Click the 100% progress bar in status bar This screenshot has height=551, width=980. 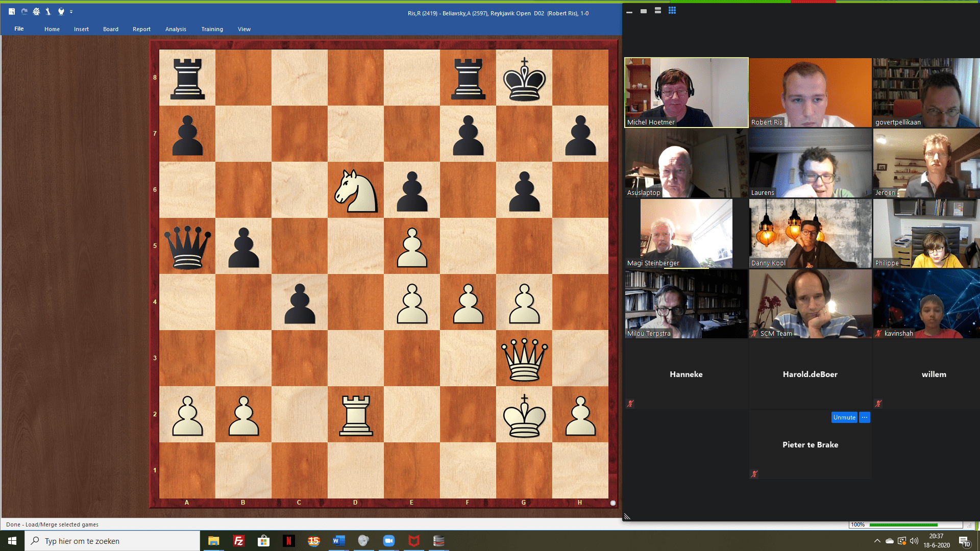pyautogui.click(x=903, y=524)
